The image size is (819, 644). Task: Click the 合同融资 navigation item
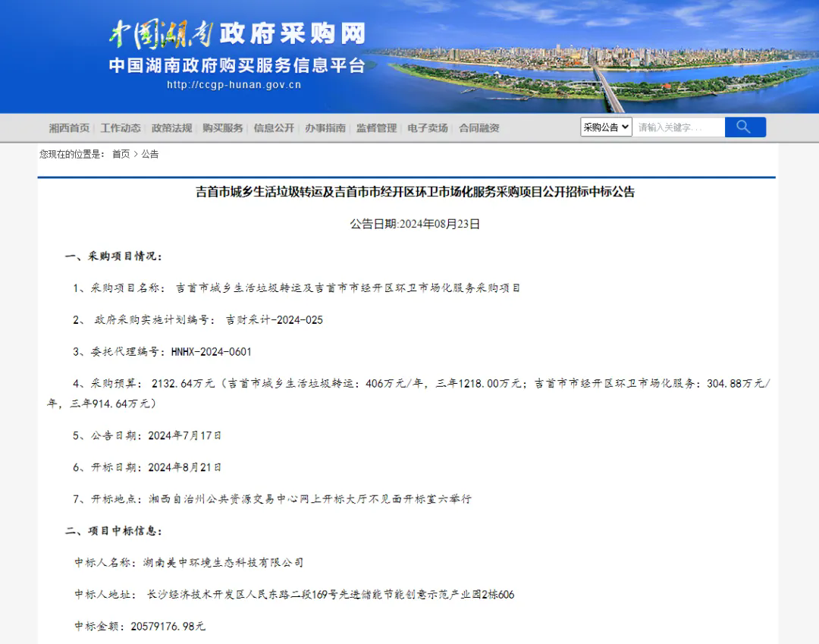point(479,128)
